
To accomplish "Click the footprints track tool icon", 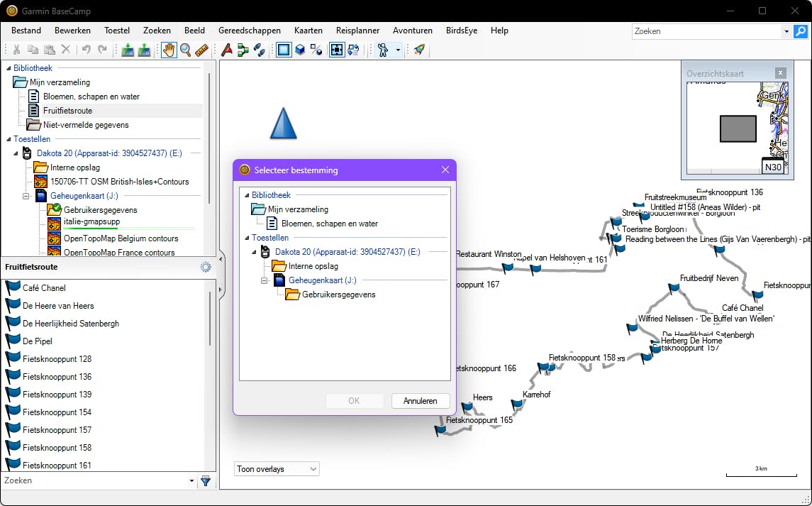I will [260, 50].
